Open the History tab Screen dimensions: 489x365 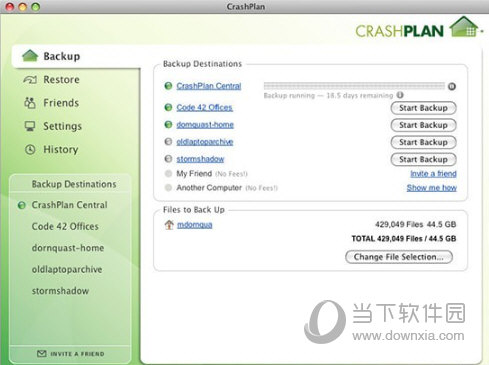pyautogui.click(x=61, y=149)
